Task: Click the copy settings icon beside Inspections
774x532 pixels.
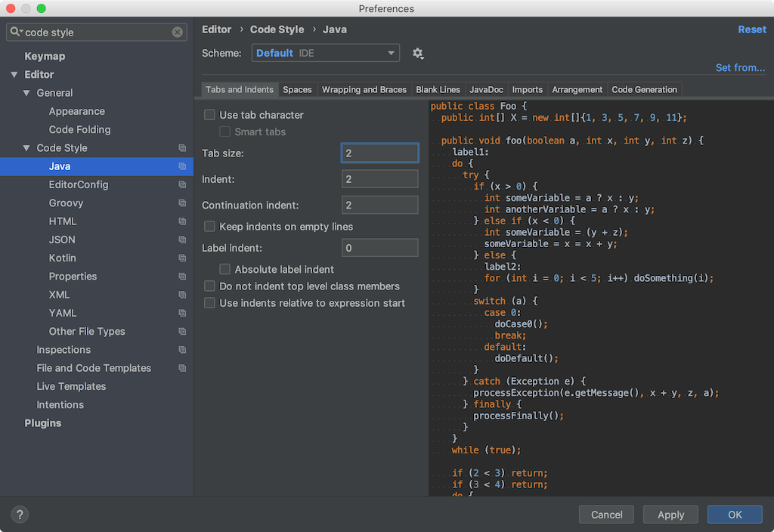Action: tap(181, 349)
